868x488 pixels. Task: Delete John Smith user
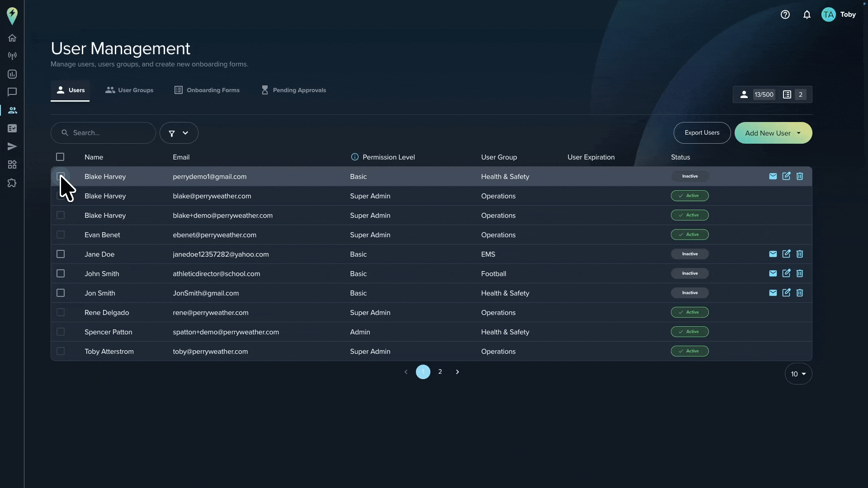[x=800, y=273]
